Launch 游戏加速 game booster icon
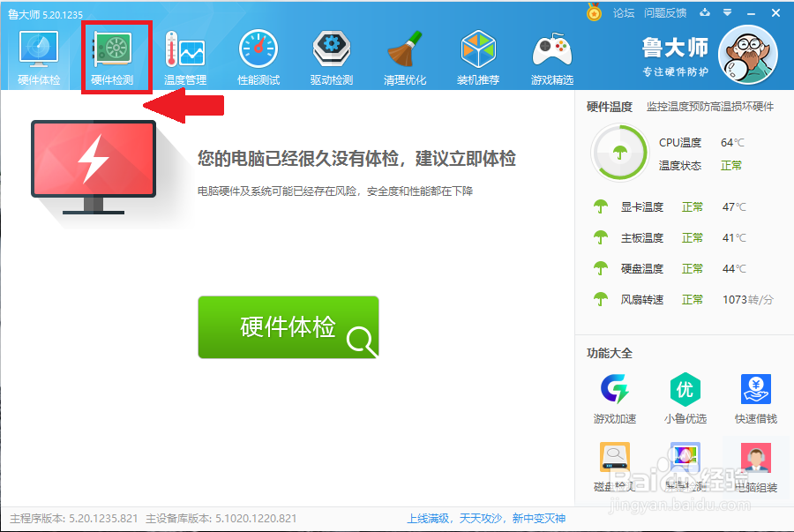The image size is (794, 532). click(615, 389)
